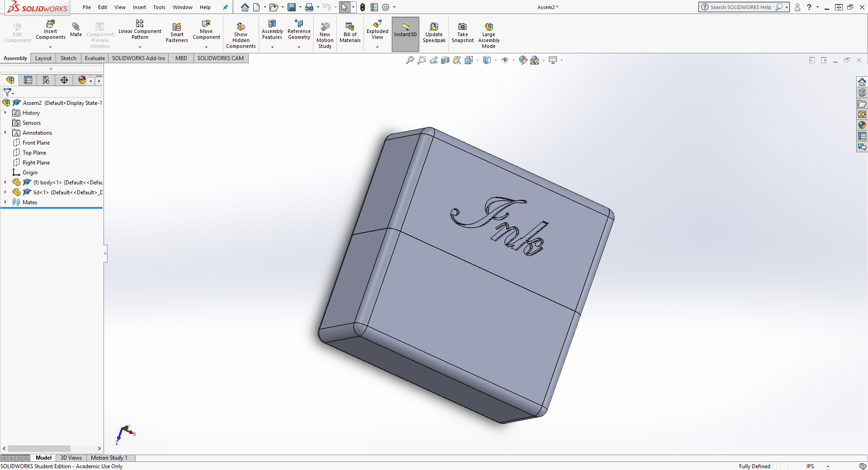Open Reference Geometry tool
Image resolution: width=868 pixels, height=470 pixels.
click(x=299, y=30)
